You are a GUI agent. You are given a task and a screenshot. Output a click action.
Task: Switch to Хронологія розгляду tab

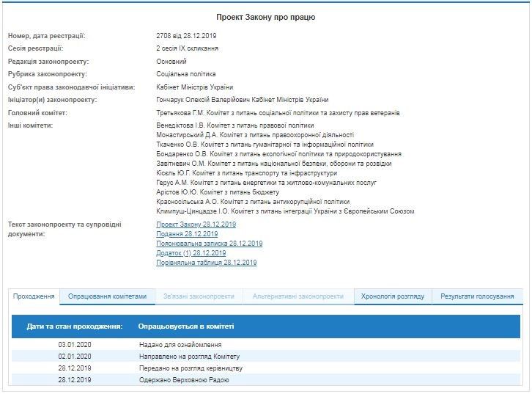point(392,296)
